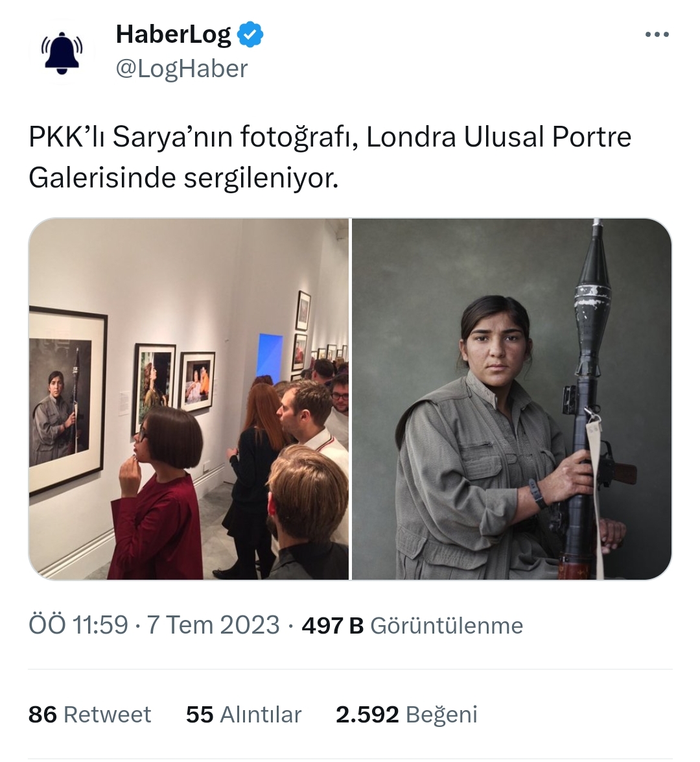Show the 55 Alıntılar quotes list
The image size is (700, 762).
coord(244,715)
